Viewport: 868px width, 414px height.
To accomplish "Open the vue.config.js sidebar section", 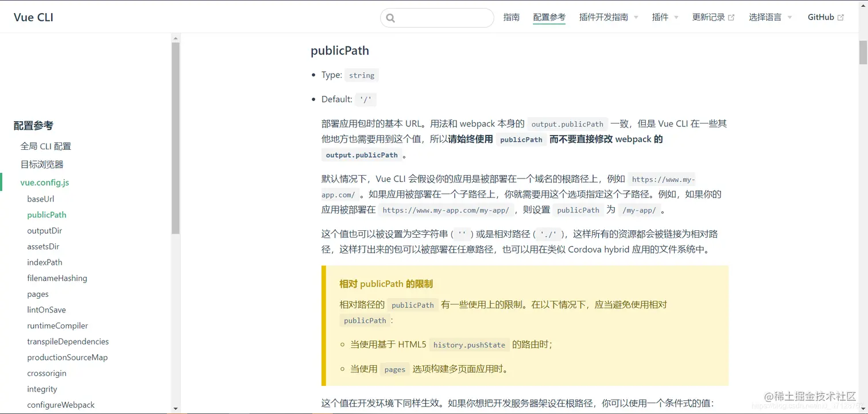I will tap(44, 182).
